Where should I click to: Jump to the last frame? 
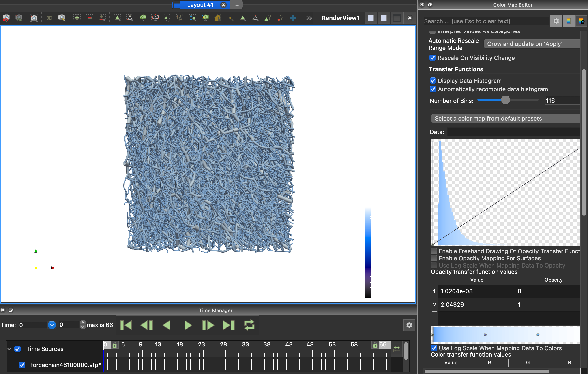[229, 325]
